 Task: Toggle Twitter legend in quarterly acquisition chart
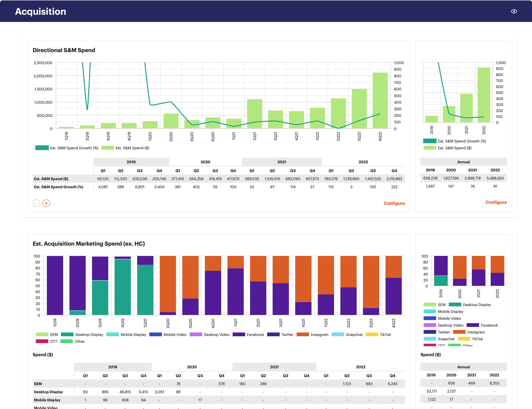[280, 335]
